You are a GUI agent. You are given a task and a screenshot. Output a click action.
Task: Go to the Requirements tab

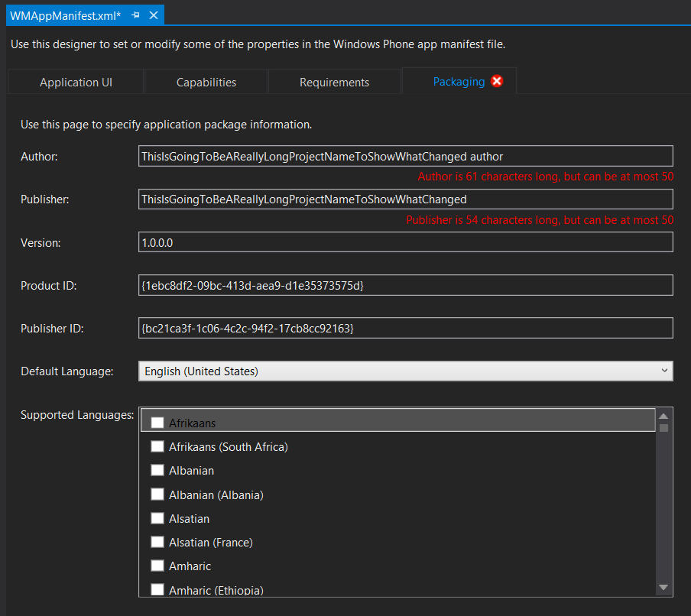pyautogui.click(x=335, y=82)
